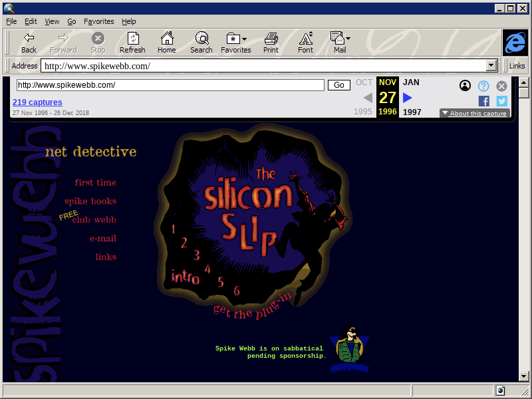Jump to next capture blue arrow
Viewport: 532px width, 399px height.
[x=408, y=98]
